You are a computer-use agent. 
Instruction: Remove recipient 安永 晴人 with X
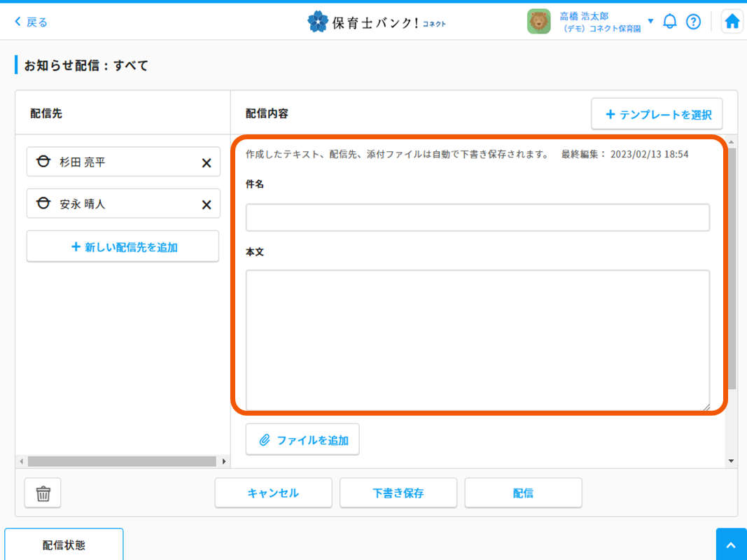pos(207,204)
